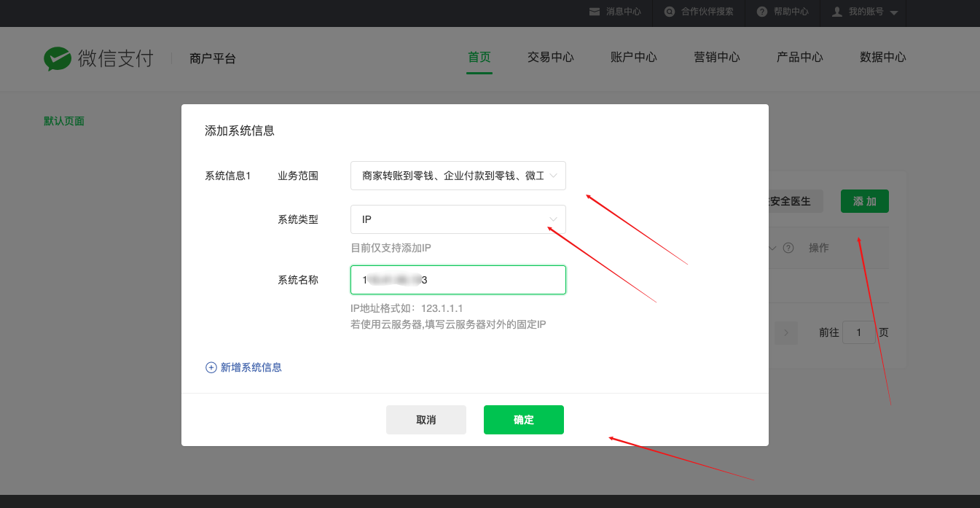Focus the 系统名称 IP input field
Image resolution: width=980 pixels, height=508 pixels.
[x=458, y=280]
